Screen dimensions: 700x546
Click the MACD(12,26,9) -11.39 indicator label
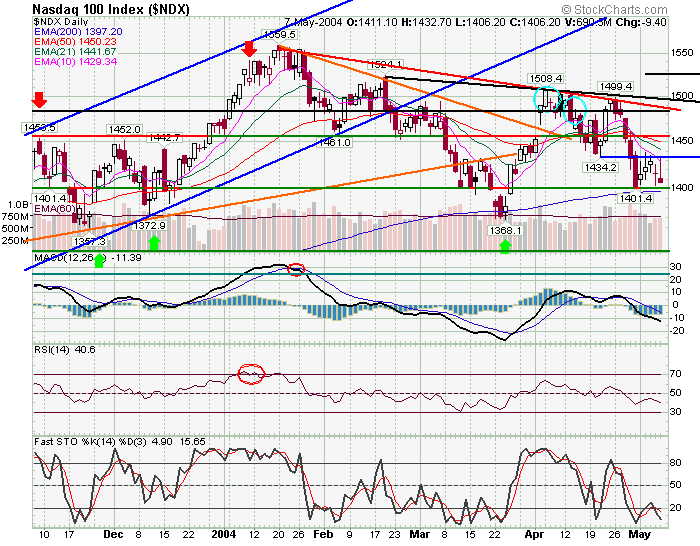88,258
